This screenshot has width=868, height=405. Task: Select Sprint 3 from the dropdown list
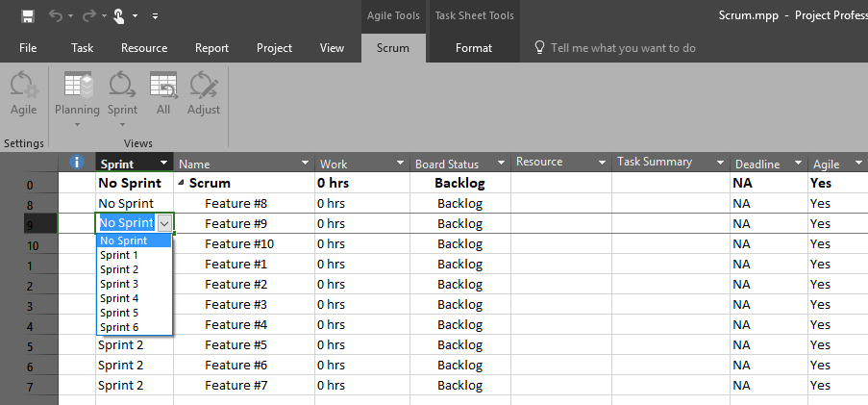119,284
